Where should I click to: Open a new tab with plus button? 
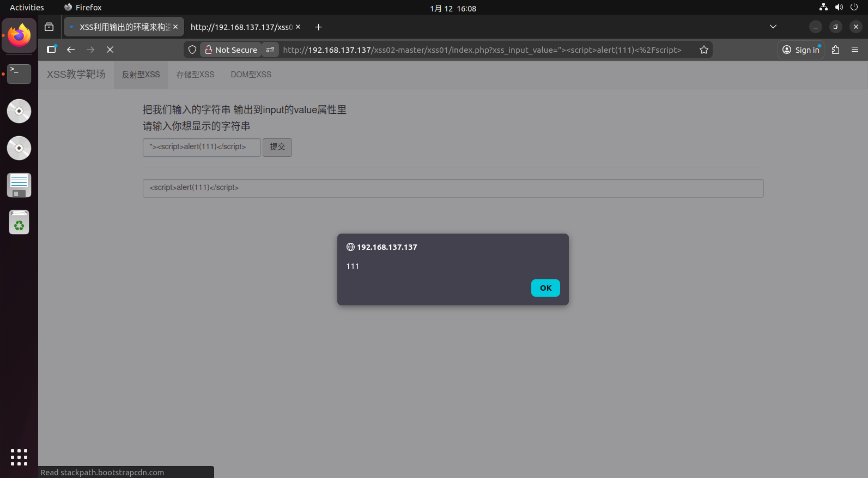[319, 27]
